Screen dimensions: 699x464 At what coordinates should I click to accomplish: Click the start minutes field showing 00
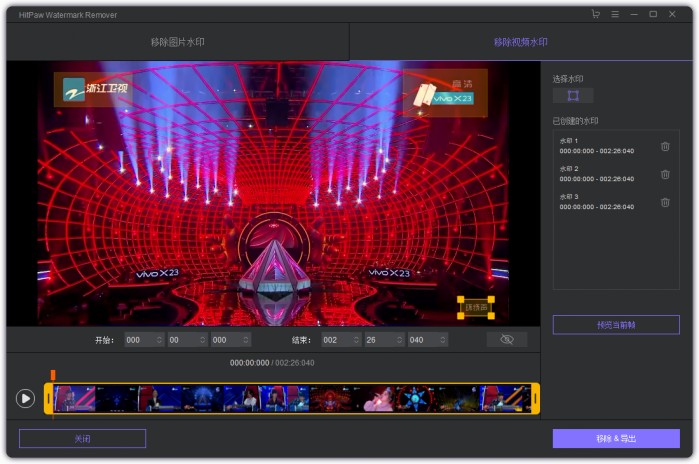pyautogui.click(x=188, y=340)
